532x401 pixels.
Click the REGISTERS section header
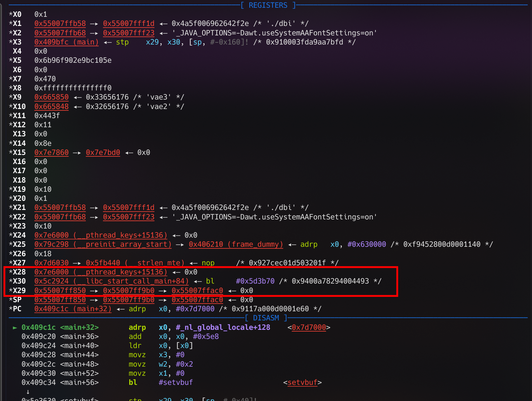268,5
